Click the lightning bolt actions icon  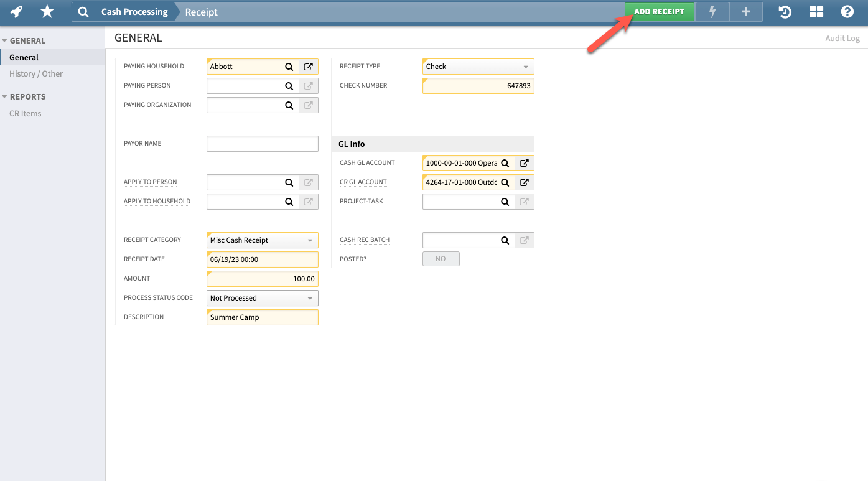coord(712,11)
